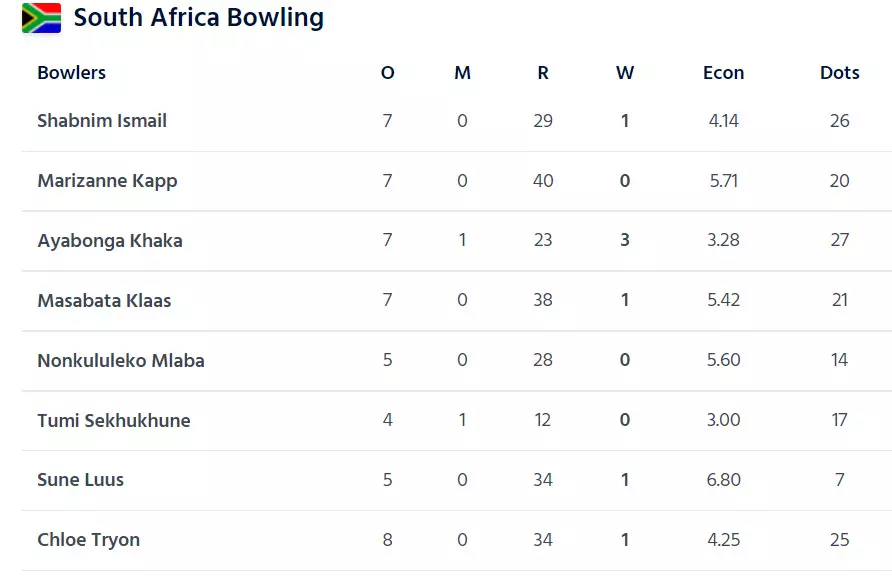Click the W wickets column header
This screenshot has width=892, height=576.
(625, 73)
